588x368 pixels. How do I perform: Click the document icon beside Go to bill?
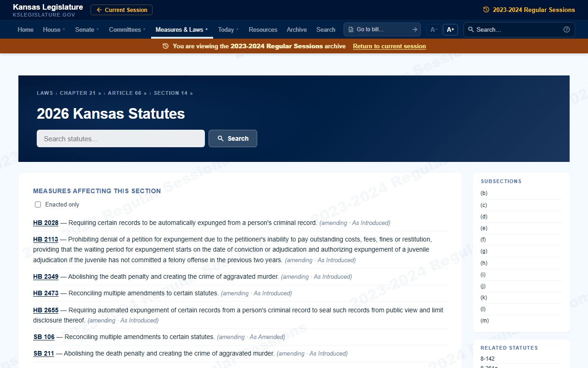[351, 29]
